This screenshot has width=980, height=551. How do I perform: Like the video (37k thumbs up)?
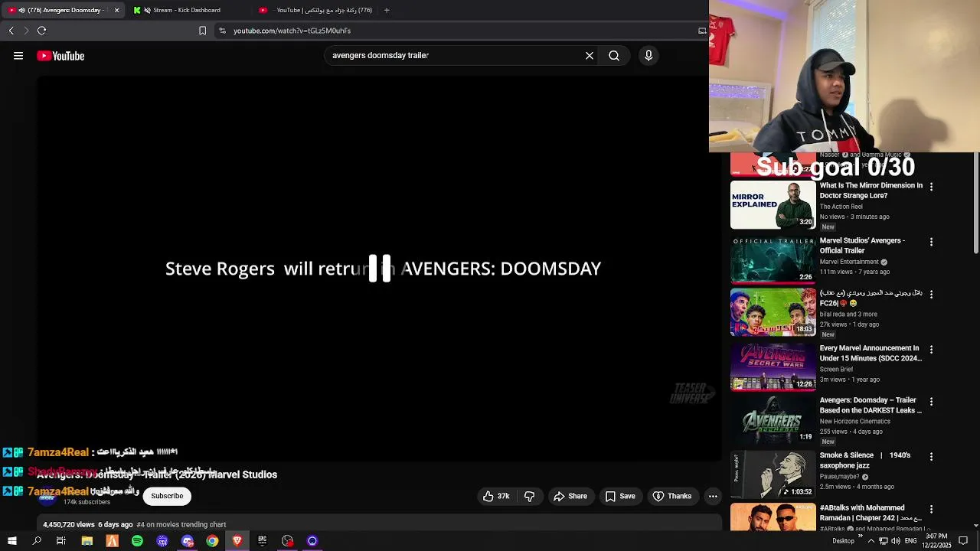(495, 496)
